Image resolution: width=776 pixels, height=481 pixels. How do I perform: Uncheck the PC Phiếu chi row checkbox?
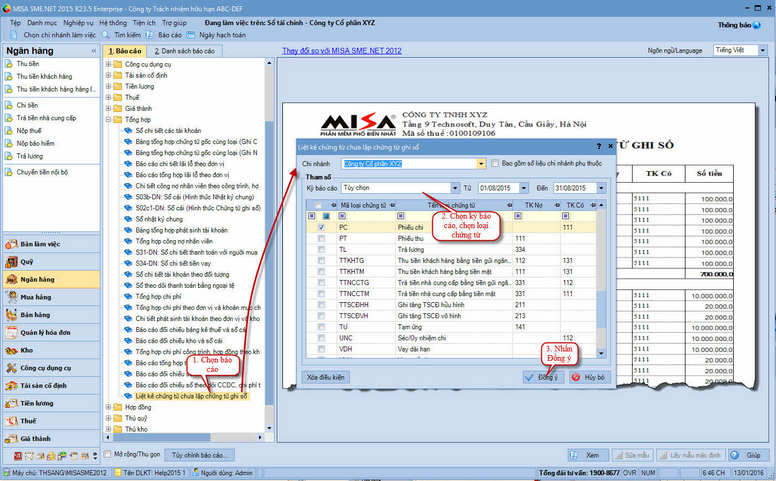[321, 227]
